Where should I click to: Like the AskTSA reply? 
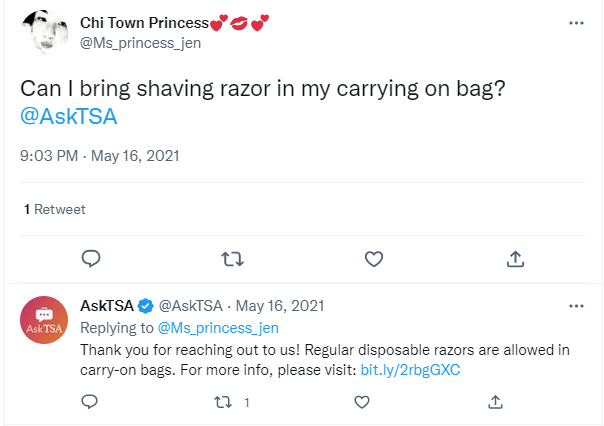pyautogui.click(x=360, y=402)
